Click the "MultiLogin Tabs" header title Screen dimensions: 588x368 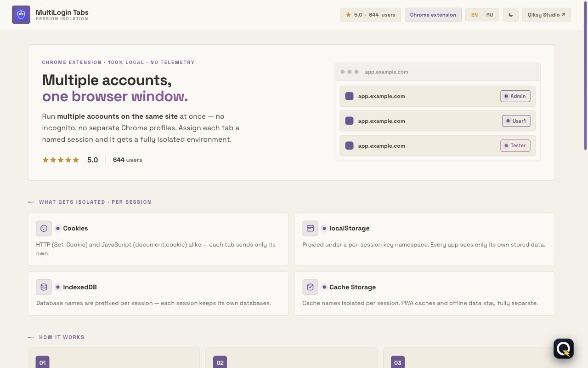62,12
